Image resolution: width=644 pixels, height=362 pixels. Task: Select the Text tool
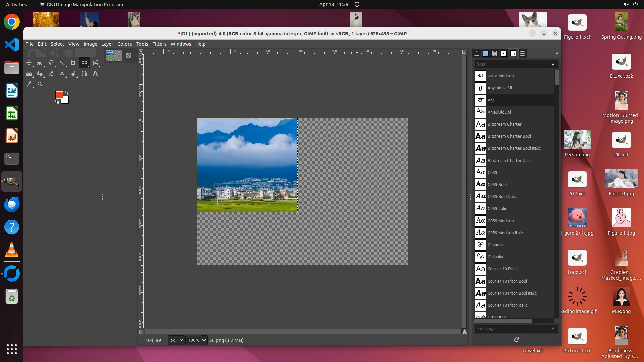point(95,74)
